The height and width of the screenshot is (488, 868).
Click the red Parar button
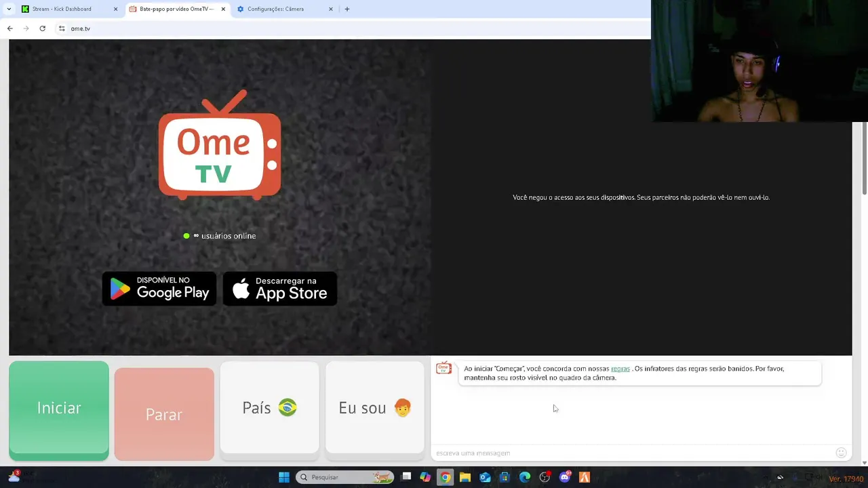[x=164, y=414]
